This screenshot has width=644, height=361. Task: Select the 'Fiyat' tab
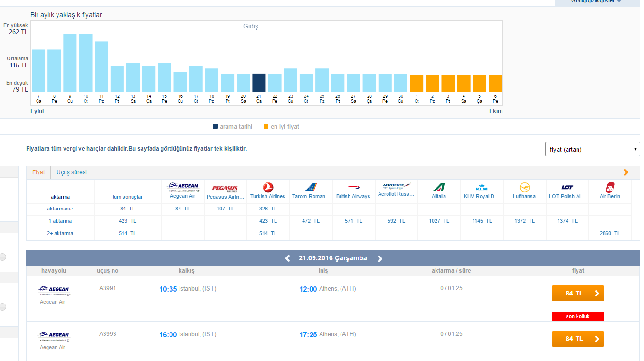coord(38,172)
